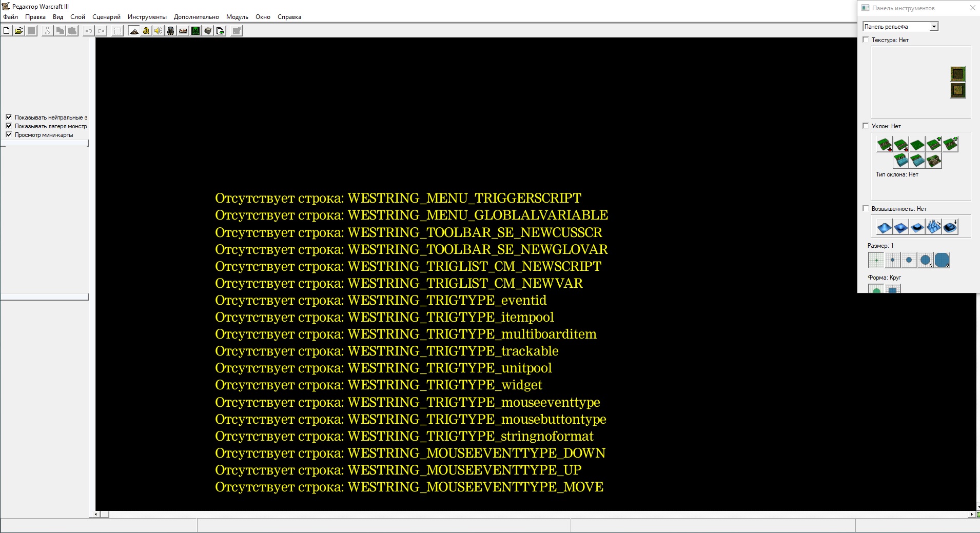Toggle the Текстура checkbox
This screenshot has height=533, width=980.
(866, 40)
